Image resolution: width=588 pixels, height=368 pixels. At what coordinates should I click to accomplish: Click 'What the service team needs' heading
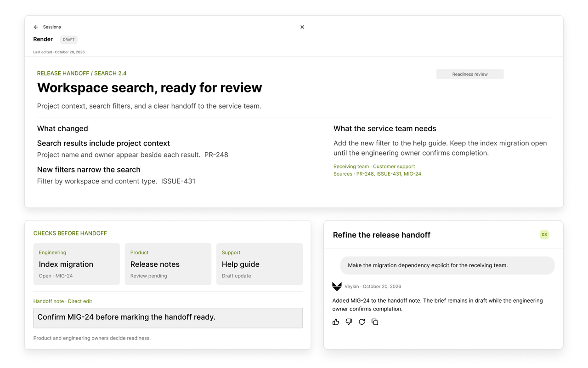(385, 128)
